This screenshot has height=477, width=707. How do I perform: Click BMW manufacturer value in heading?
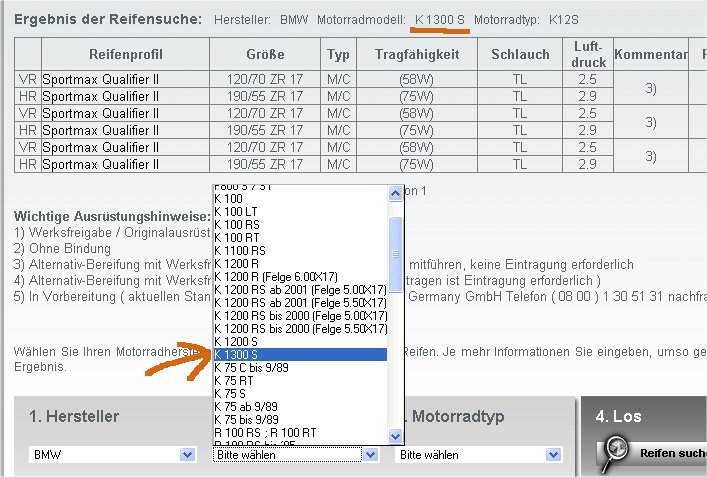click(294, 20)
